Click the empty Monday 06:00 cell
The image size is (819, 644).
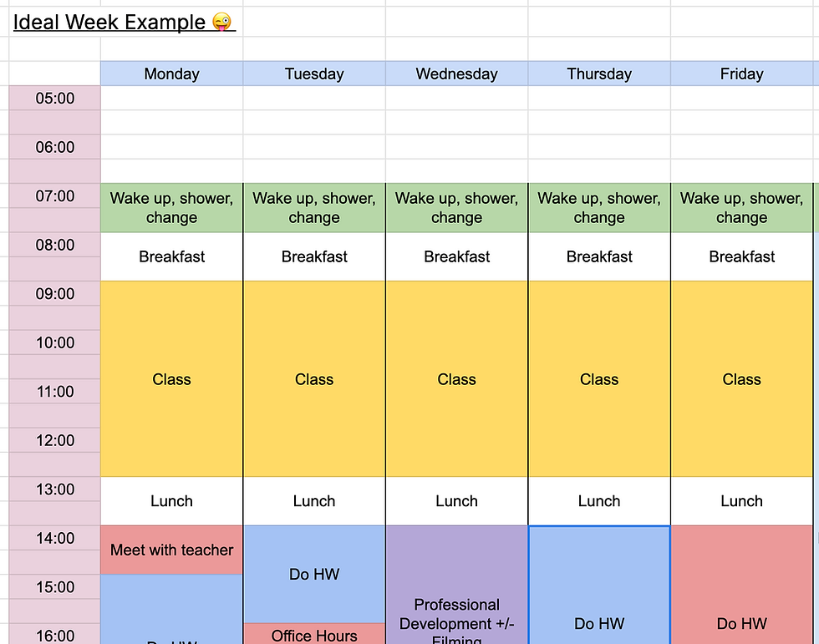(x=172, y=147)
